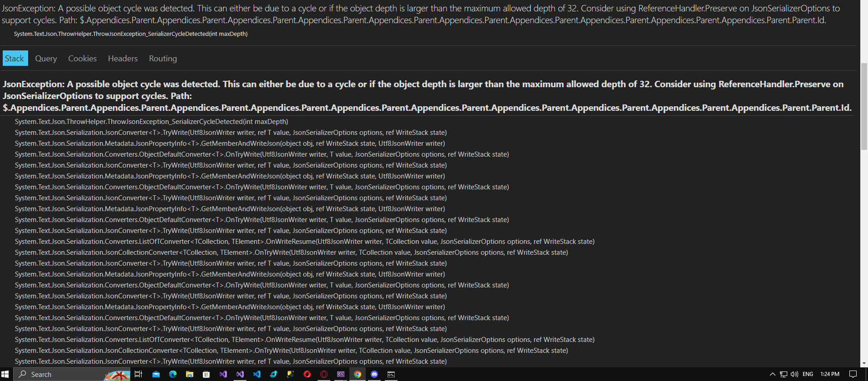Click the first JsonCollectionConverter OnTryWrite stack frame
Viewport: 868px width, 381px height.
(291, 252)
